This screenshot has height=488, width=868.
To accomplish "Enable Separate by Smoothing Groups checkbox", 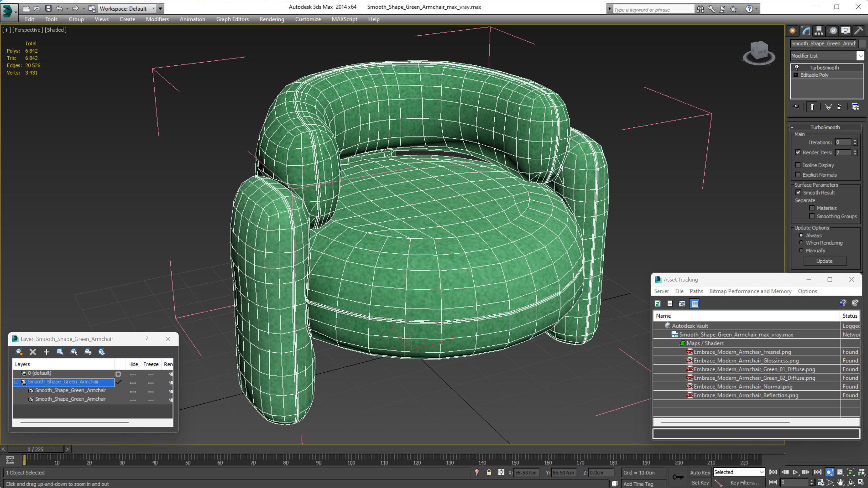I will [x=812, y=216].
